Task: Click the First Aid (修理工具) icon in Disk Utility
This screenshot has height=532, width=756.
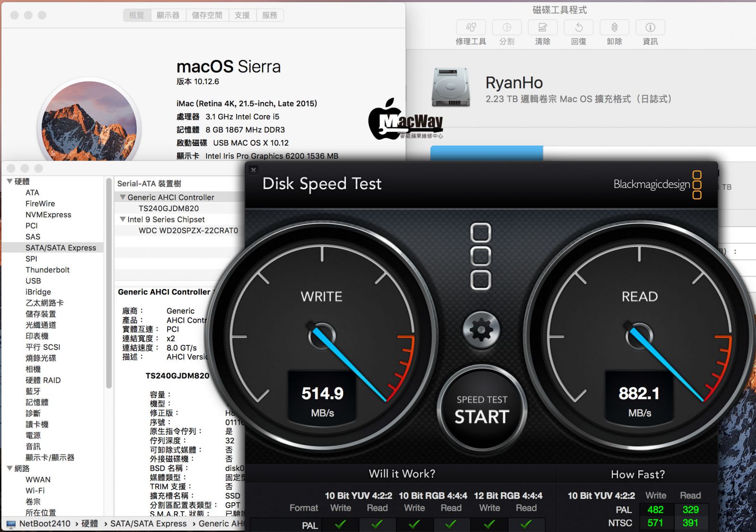Action: pyautogui.click(x=471, y=27)
